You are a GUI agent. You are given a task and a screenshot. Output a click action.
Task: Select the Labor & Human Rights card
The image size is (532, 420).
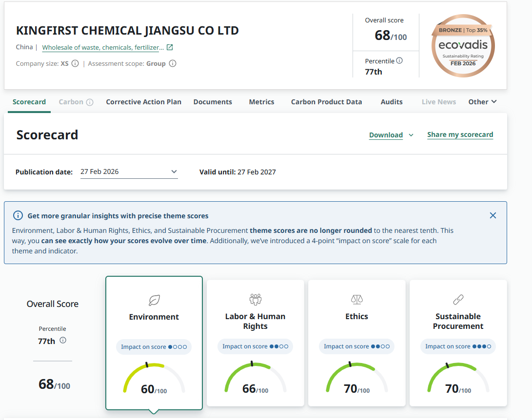(256, 343)
